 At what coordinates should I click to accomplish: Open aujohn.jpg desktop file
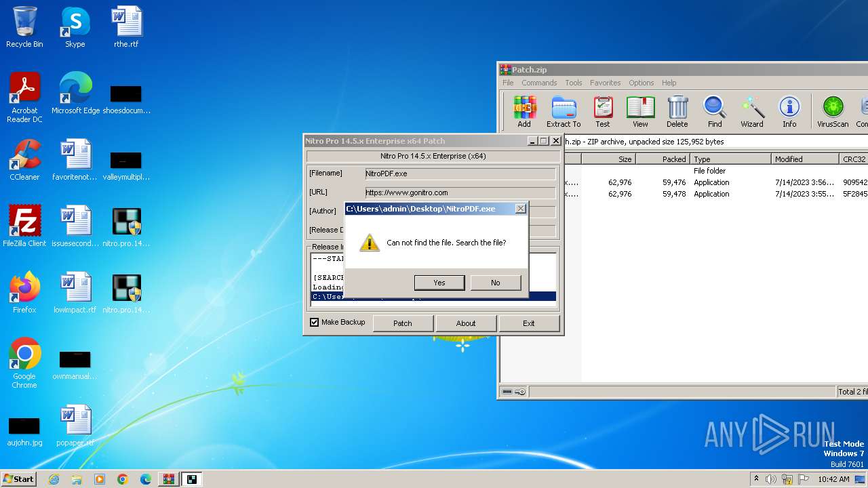coord(24,431)
